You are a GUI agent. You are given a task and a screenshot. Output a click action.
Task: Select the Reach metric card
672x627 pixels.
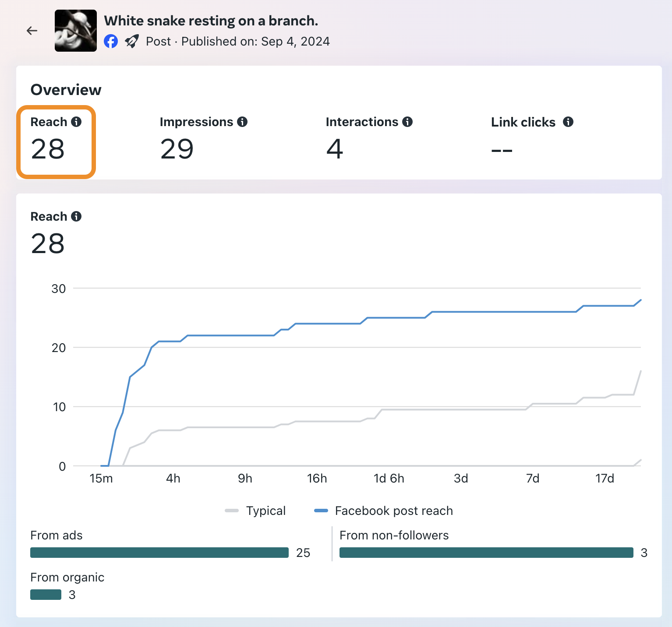point(56,142)
